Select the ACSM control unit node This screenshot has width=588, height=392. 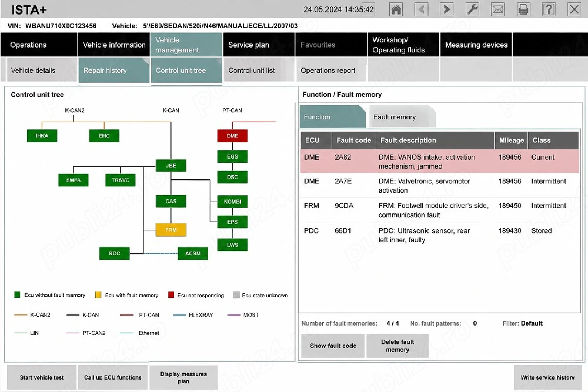tap(193, 253)
